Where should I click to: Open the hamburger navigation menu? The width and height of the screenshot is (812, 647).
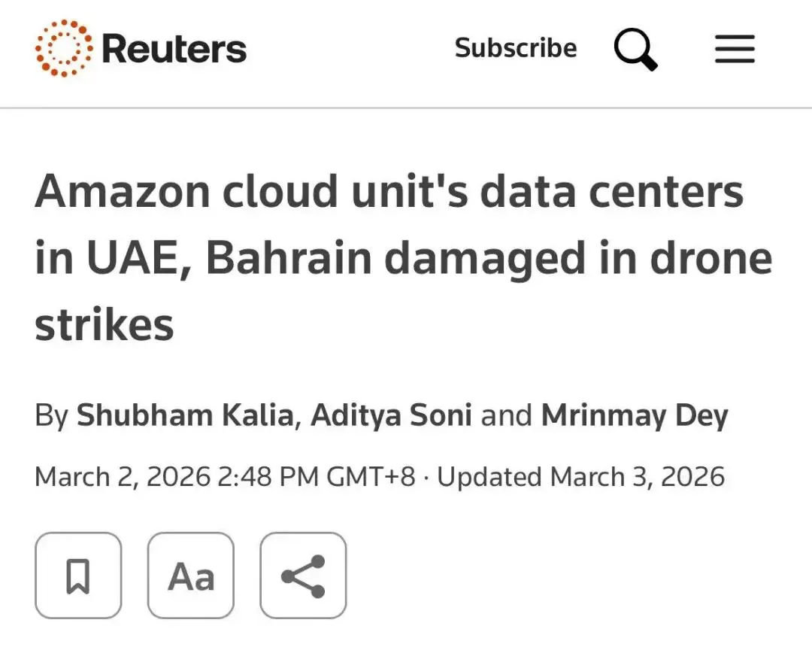[734, 50]
